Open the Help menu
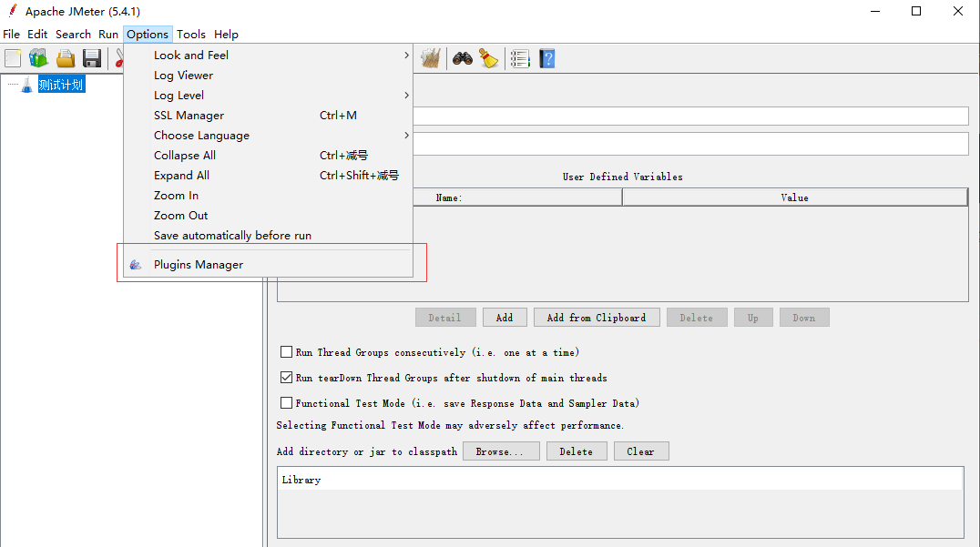980x547 pixels. tap(226, 35)
